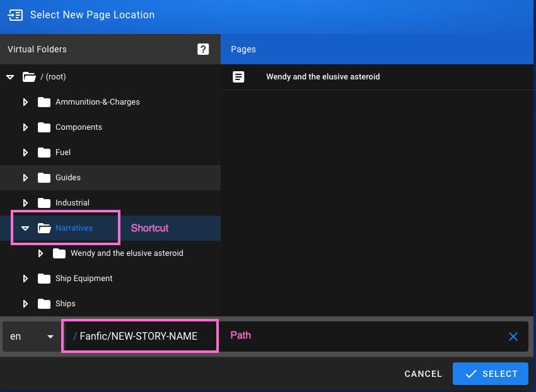Click the dialog title icon beside Select New Page Location
This screenshot has width=536, height=392.
point(15,15)
